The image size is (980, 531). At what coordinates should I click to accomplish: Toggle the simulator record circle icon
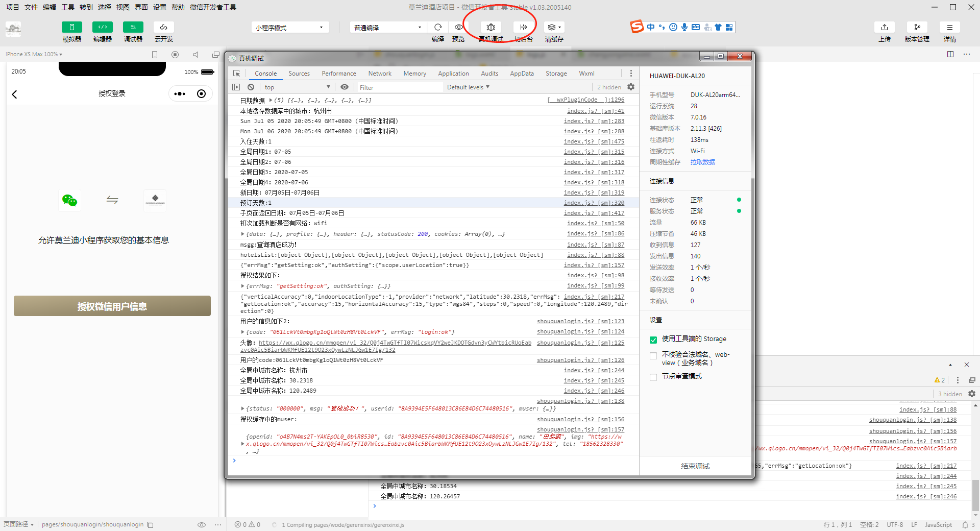pos(175,55)
